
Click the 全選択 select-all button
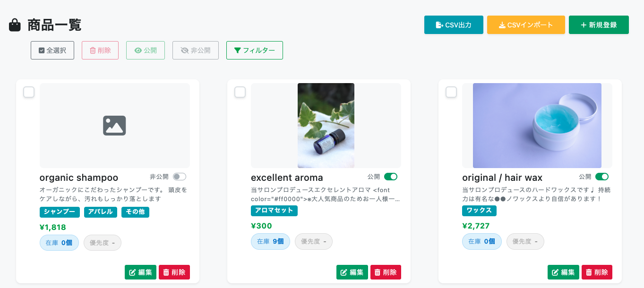52,51
